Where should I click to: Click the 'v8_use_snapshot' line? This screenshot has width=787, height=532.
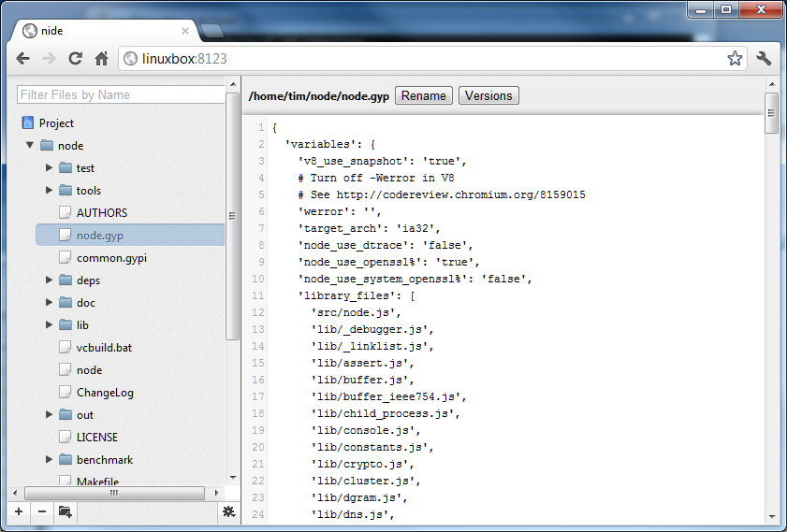pos(383,161)
